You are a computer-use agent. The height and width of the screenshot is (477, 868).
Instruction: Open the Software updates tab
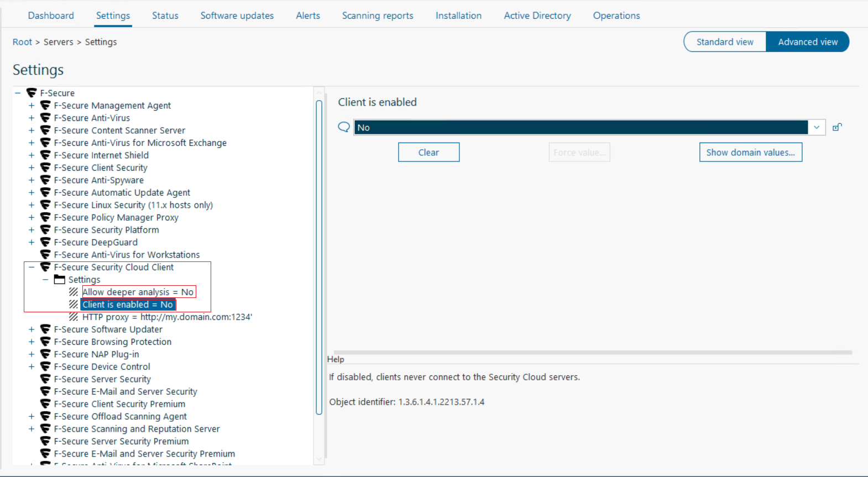(237, 15)
